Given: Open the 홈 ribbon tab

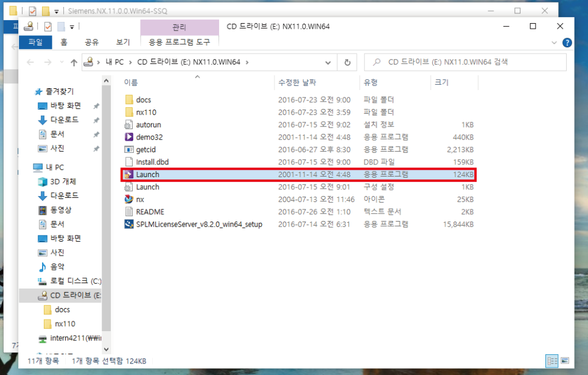Looking at the screenshot, I should coord(64,42).
